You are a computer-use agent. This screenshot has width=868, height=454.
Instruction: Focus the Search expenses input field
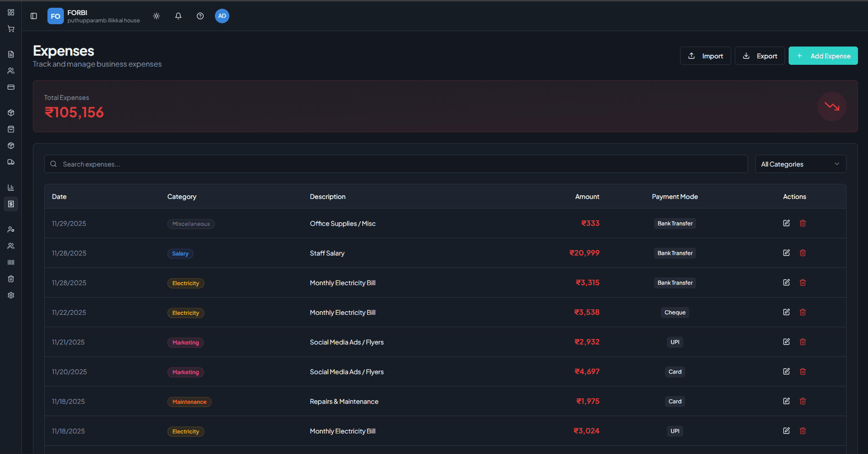[x=401, y=164]
